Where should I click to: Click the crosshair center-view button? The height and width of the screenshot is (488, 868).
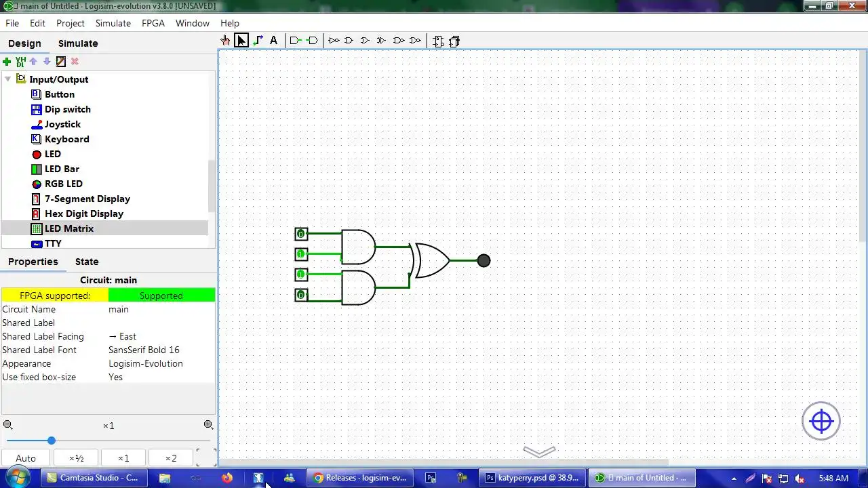[x=821, y=421]
